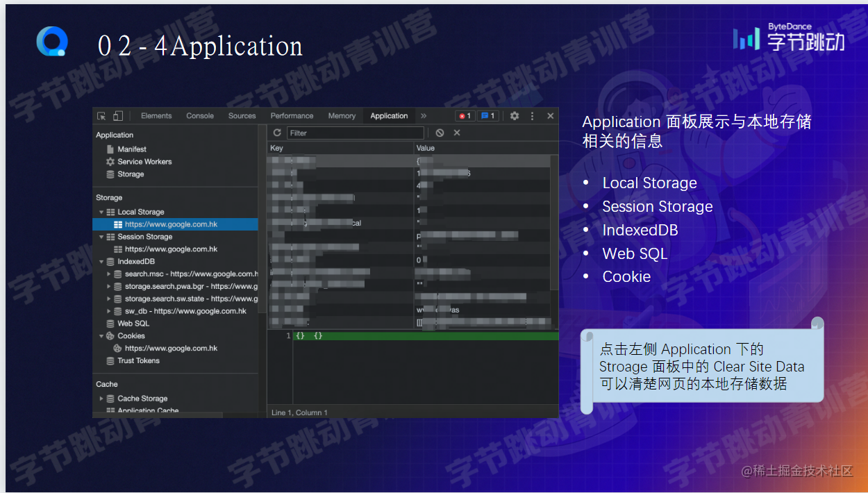Click the storage table vertical scrollbar
This screenshot has height=493, width=868.
(554, 222)
